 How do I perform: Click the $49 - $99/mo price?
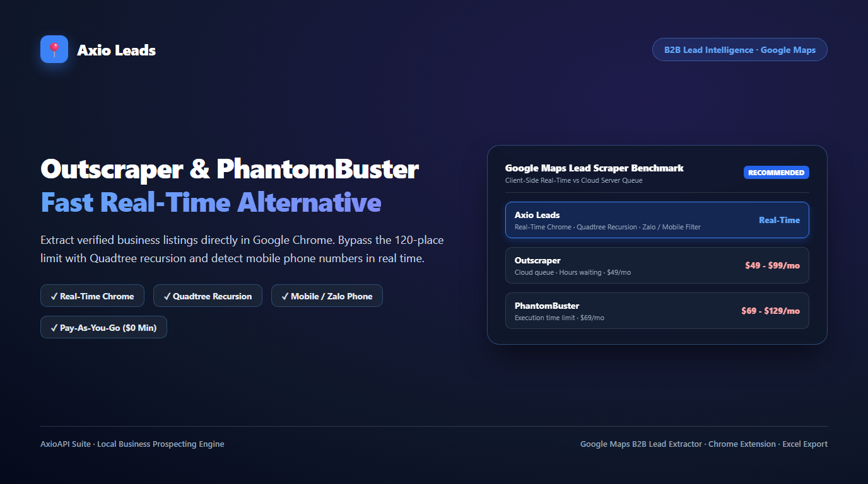772,265
